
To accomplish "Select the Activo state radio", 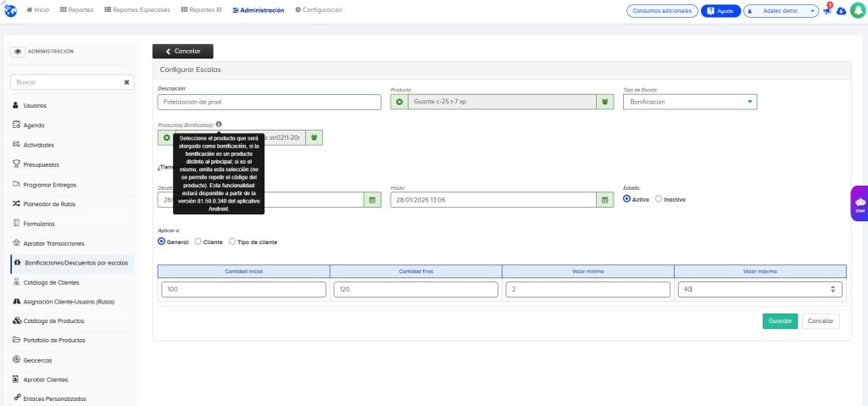I will point(626,199).
